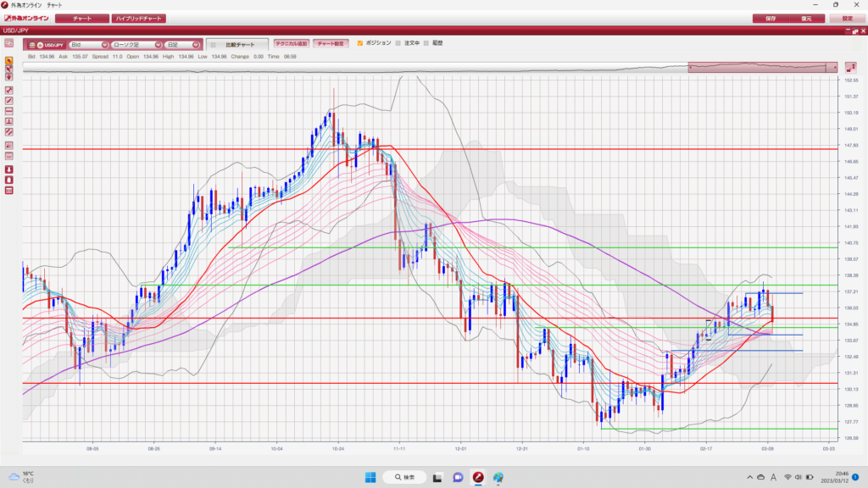This screenshot has height=488, width=868.
Task: Open the notification badge next to clock
Action: (x=855, y=477)
